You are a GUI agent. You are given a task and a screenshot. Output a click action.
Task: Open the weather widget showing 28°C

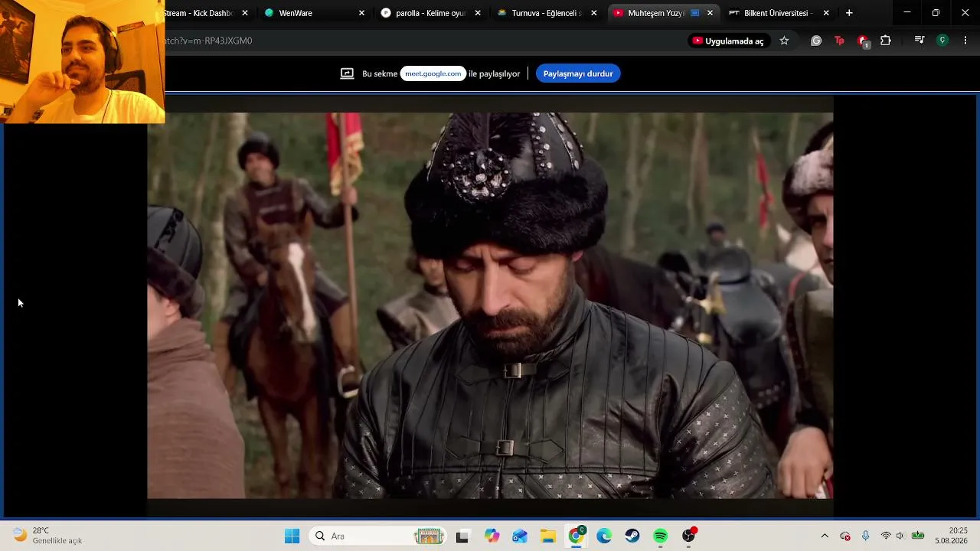[47, 536]
